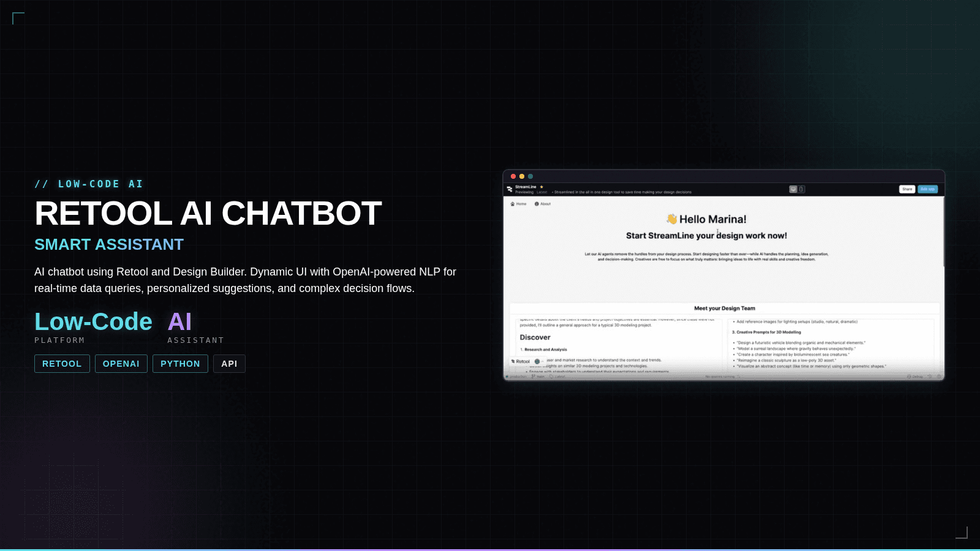Expand the No queries running panel
This screenshot has height=551, width=980.
pyautogui.click(x=723, y=377)
